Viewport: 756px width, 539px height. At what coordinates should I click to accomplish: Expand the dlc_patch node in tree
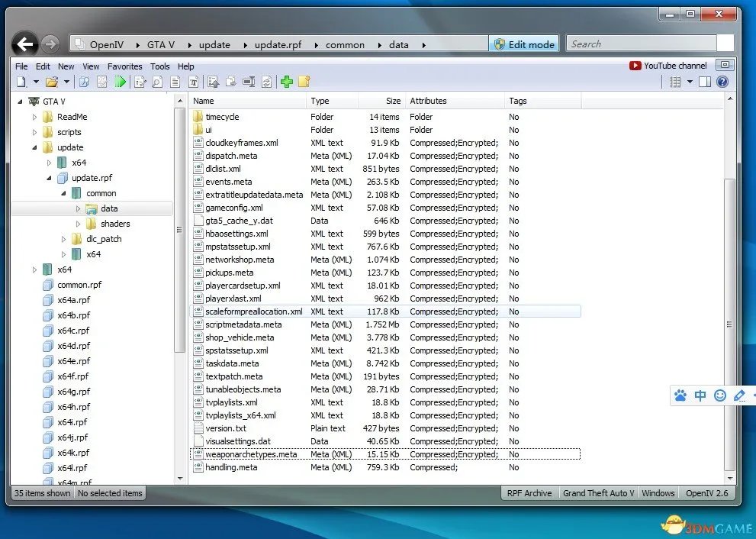click(x=64, y=239)
